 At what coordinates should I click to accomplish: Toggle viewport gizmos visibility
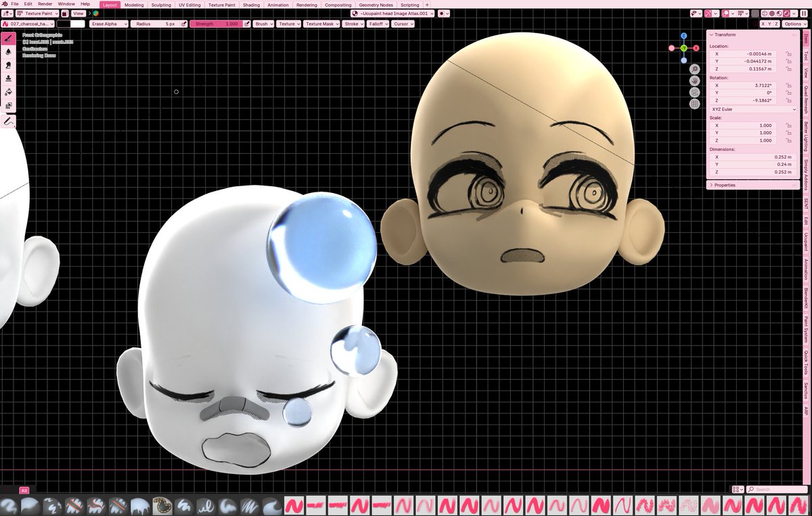point(708,13)
